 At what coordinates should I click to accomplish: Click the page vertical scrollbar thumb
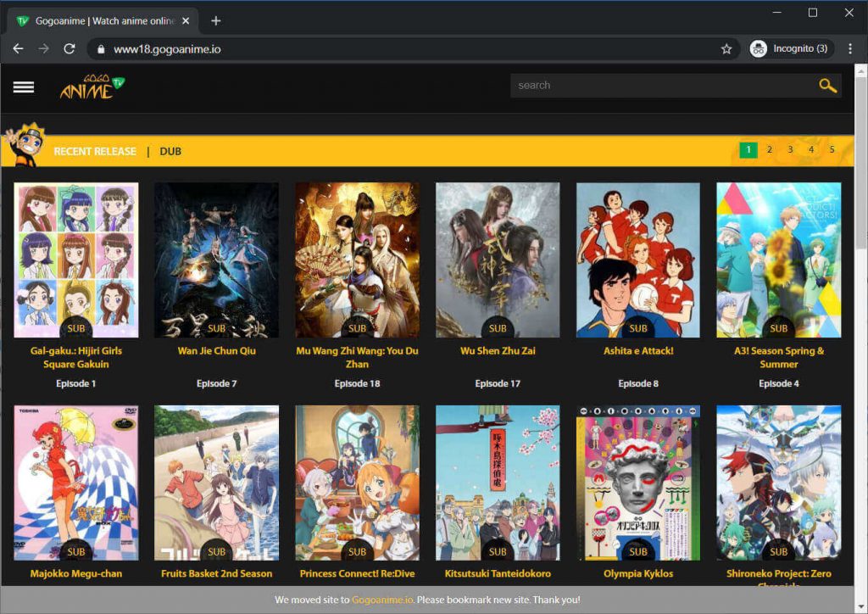click(861, 164)
